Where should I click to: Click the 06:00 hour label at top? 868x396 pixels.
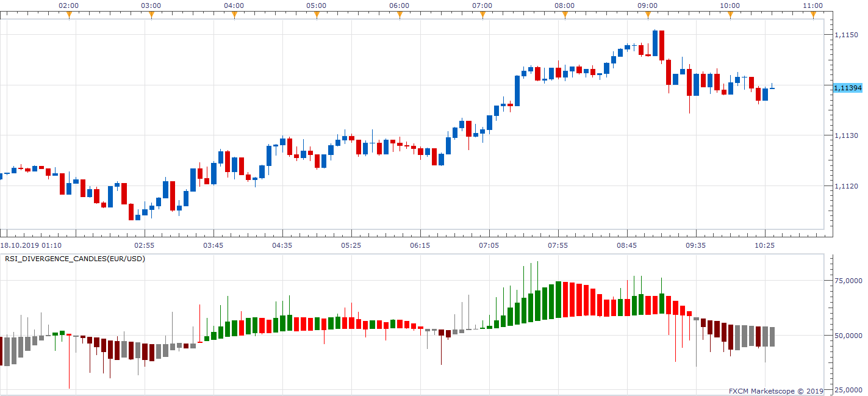pyautogui.click(x=399, y=5)
